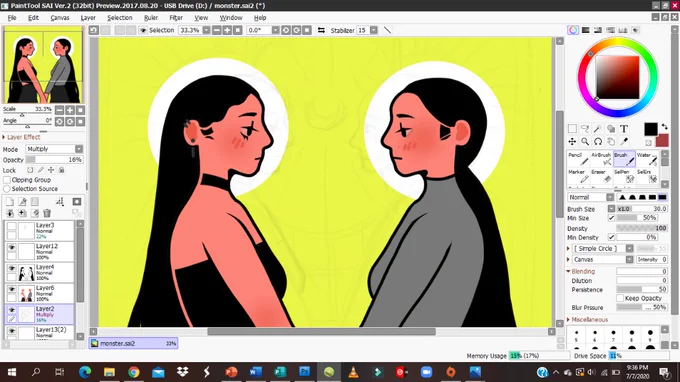Image resolution: width=680 pixels, height=382 pixels.
Task: Select the Rotate view tool
Action: point(598,141)
